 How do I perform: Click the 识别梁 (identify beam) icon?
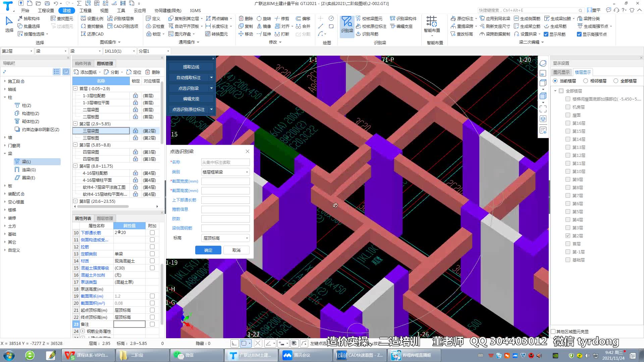347,22
